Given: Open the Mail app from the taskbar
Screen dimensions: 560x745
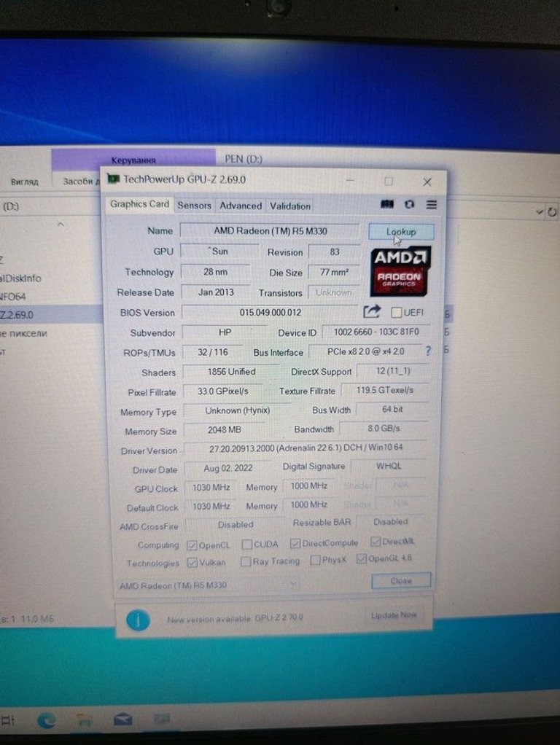Looking at the screenshot, I should click(x=122, y=719).
